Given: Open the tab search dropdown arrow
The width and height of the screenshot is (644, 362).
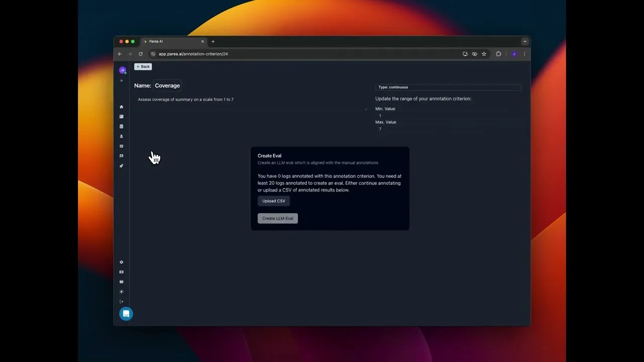Looking at the screenshot, I should (525, 41).
